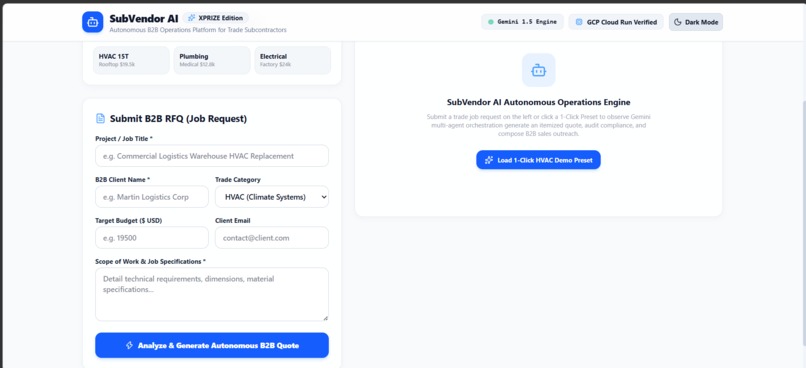Viewport: 806px width, 368px height.
Task: Click Analyze & Generate Autonomous B2B Quote
Action: 212,345
